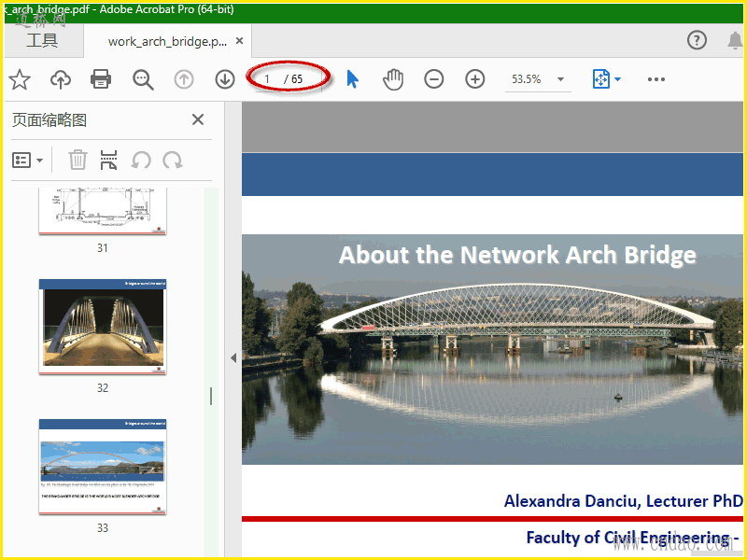
Task: Activate the hand pan tool
Action: [393, 79]
